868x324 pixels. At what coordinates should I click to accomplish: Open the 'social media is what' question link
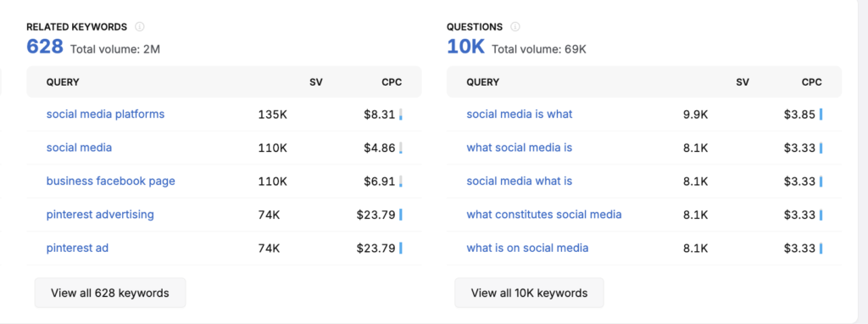(x=520, y=115)
